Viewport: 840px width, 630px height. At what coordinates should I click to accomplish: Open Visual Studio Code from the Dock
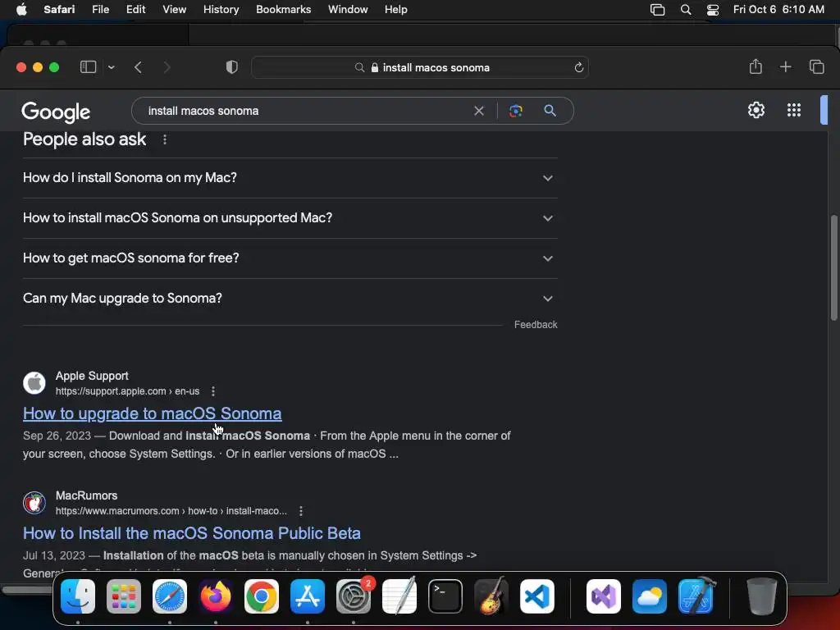coord(536,596)
